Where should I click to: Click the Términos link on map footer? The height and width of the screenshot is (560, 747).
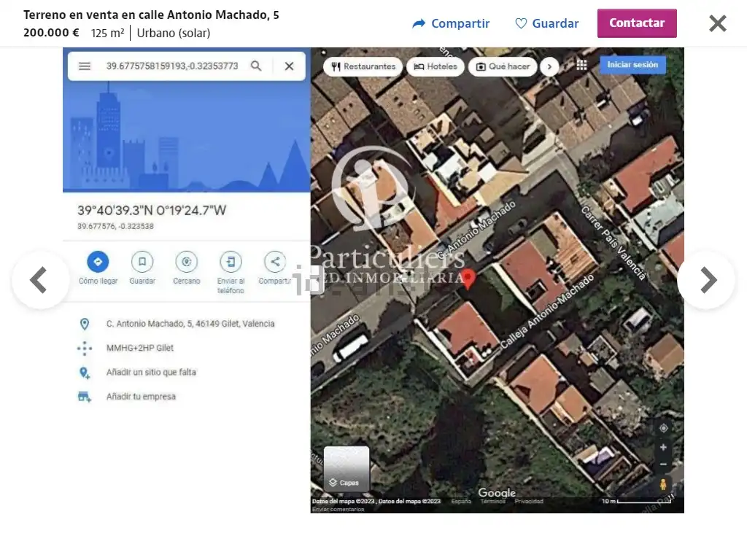pyautogui.click(x=492, y=502)
